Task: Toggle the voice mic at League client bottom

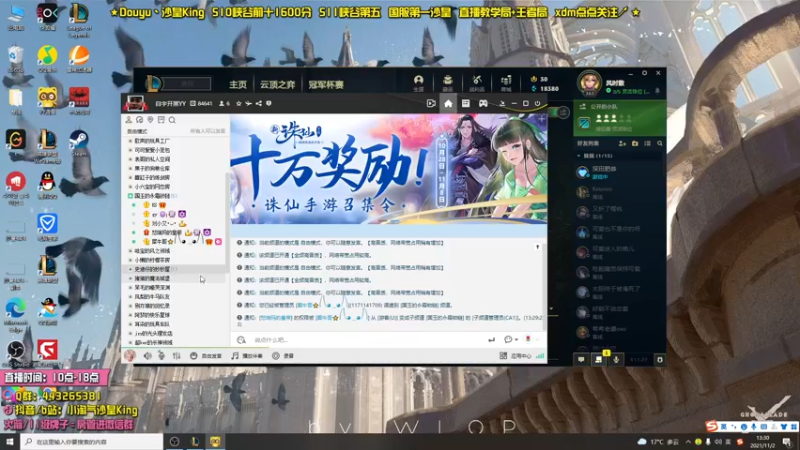Action: (x=616, y=360)
